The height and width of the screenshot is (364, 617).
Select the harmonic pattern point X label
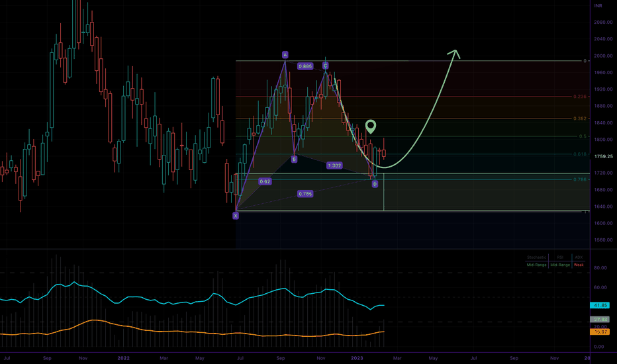pyautogui.click(x=235, y=216)
